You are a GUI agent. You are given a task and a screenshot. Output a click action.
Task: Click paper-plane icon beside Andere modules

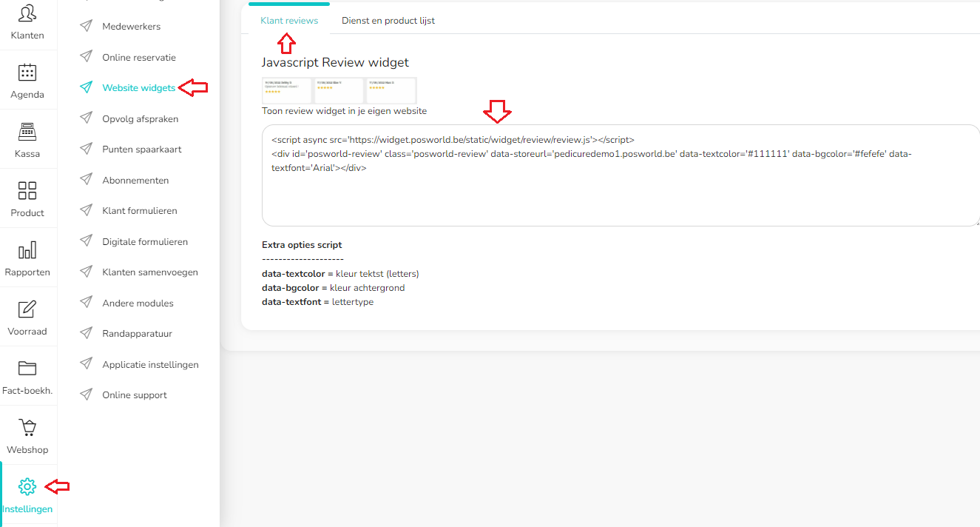coord(87,303)
